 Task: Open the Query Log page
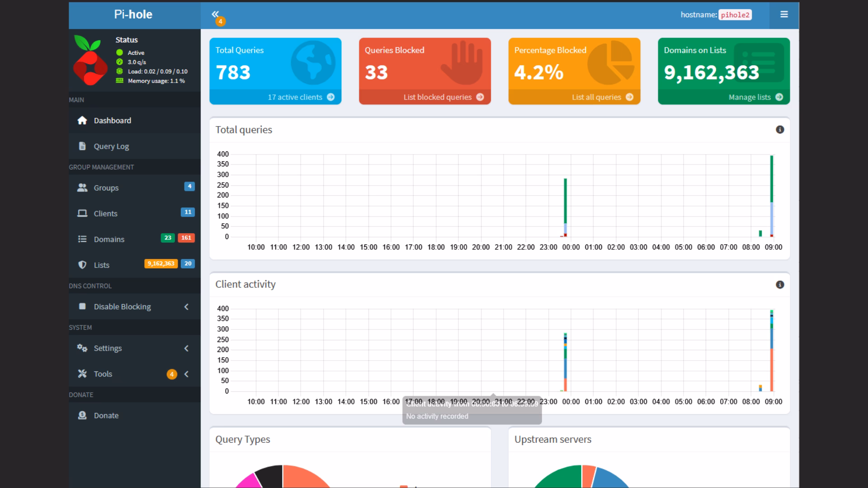[134, 146]
